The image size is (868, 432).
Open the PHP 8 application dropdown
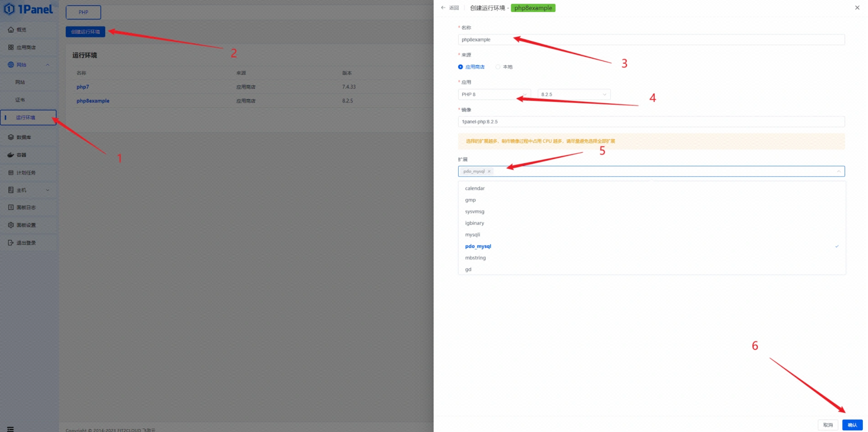[x=494, y=94]
